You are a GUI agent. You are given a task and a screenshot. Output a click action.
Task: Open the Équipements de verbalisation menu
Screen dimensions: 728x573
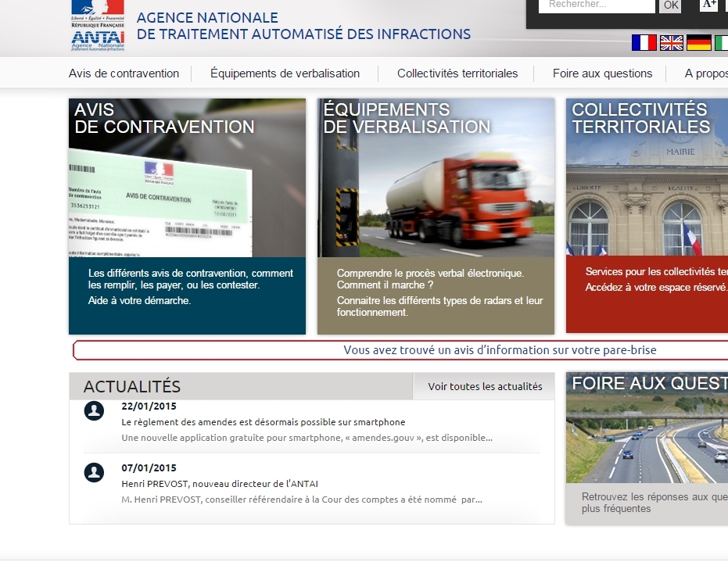click(x=283, y=73)
